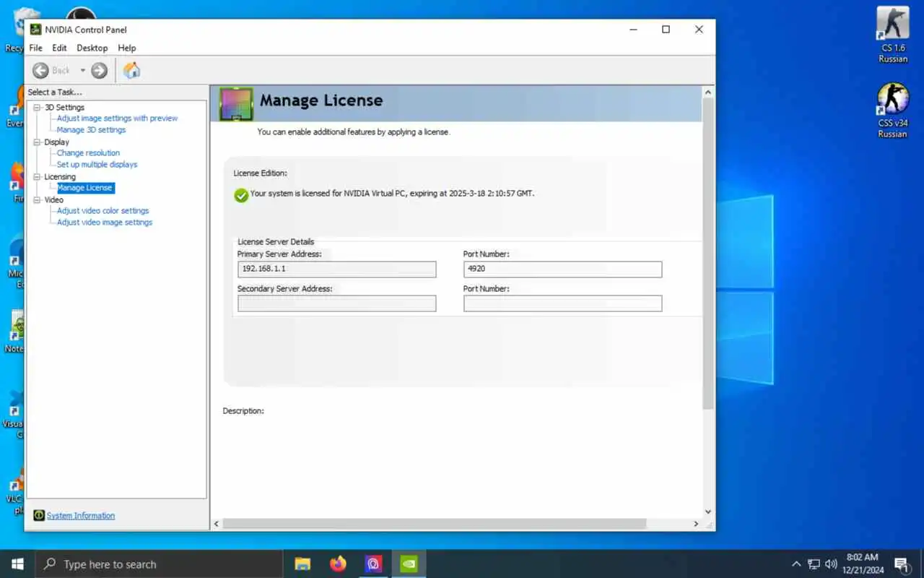Select the Video category label
Image resolution: width=924 pixels, height=578 pixels.
[53, 200]
